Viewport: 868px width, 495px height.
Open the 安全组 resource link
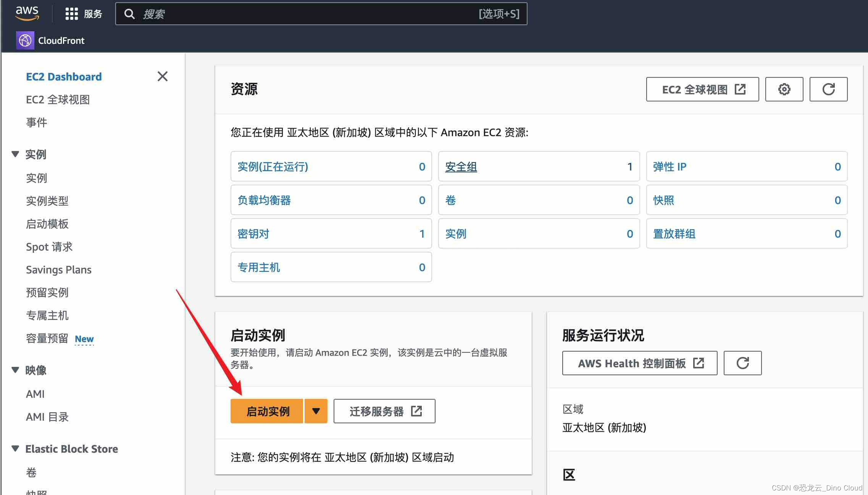(x=461, y=167)
